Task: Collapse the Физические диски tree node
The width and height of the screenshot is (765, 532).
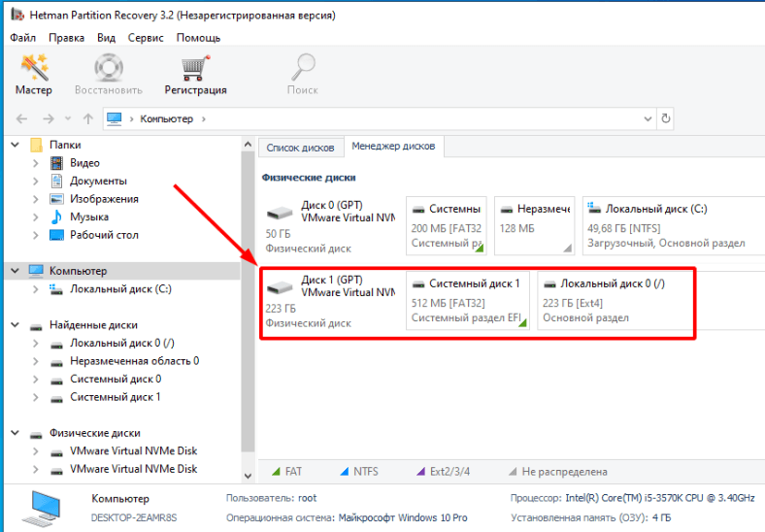Action: coord(16,433)
